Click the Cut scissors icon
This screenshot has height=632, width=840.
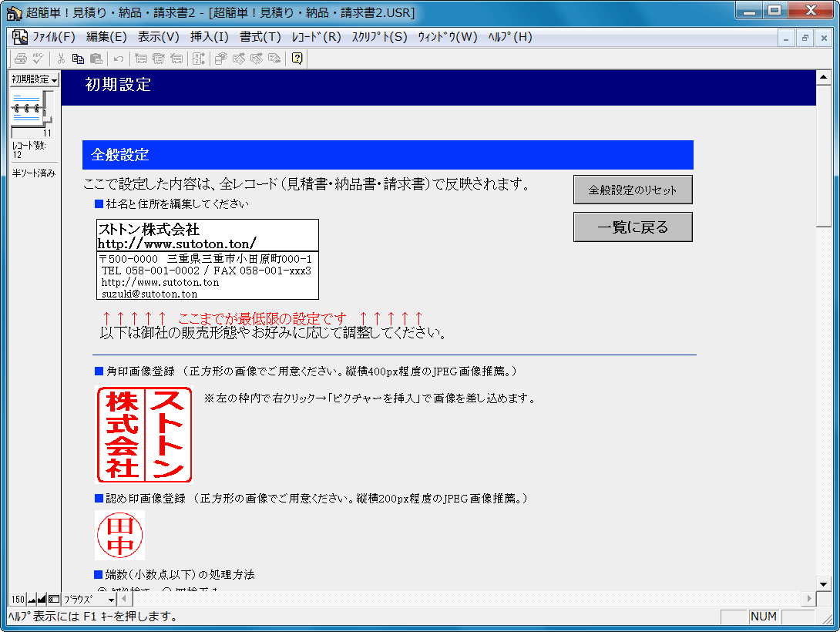click(61, 59)
